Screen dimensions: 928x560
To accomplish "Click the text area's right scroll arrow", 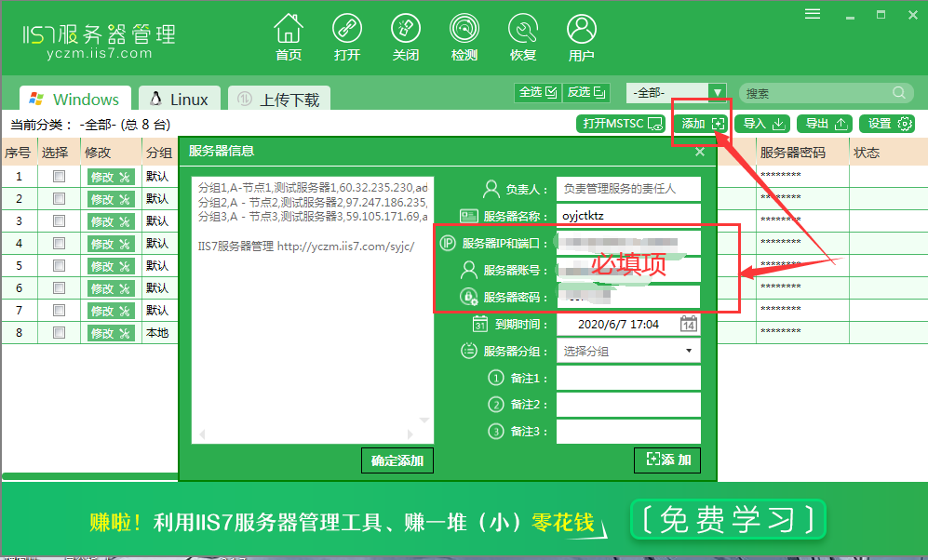I will tap(410, 434).
